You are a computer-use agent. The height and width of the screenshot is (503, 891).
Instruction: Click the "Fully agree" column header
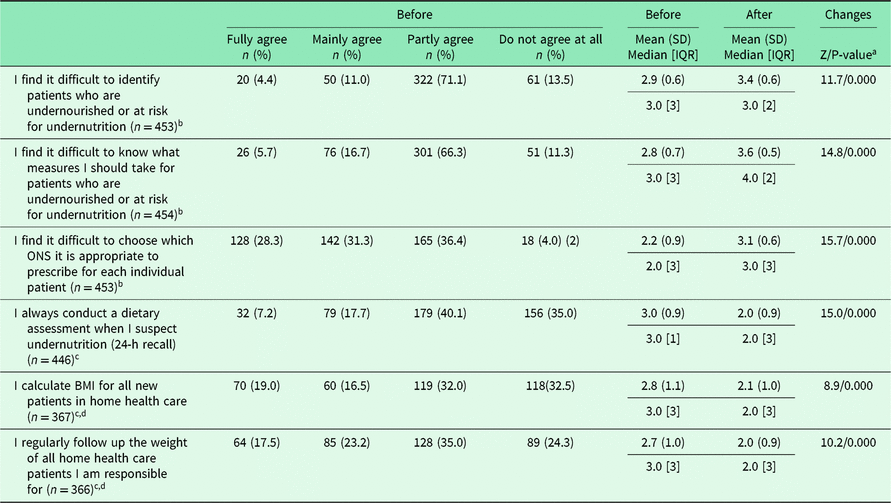[x=257, y=39]
